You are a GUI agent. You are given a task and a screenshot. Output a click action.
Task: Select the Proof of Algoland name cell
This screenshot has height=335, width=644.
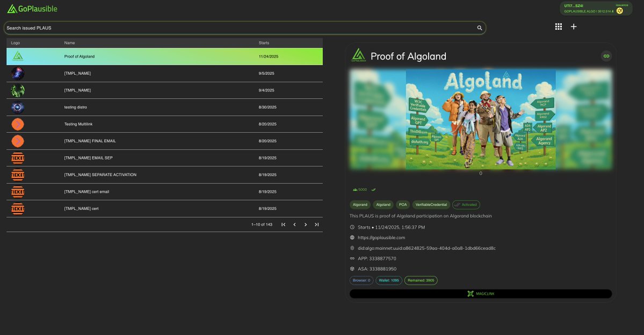point(79,56)
